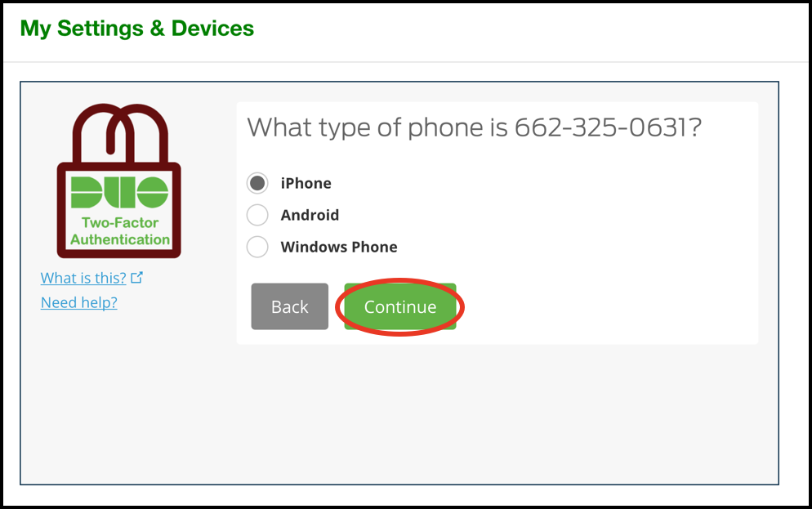Go back with the Back button
Viewport: 812px width, 509px height.
[290, 306]
